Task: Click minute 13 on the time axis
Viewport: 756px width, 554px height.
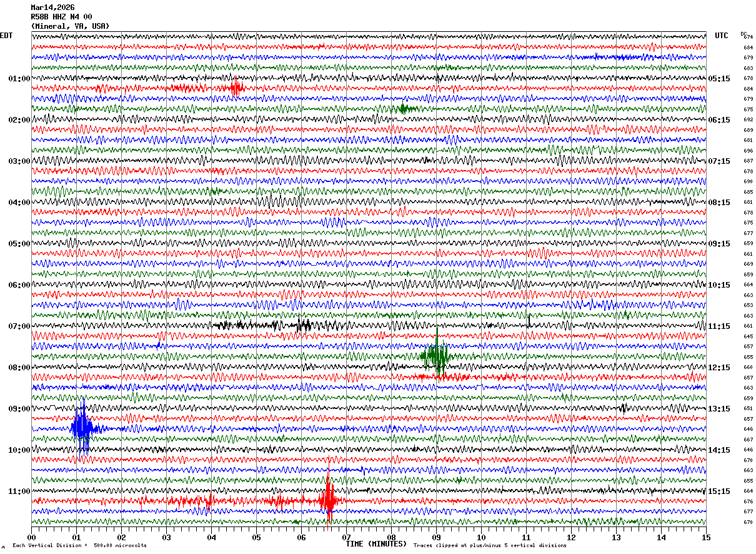Action: point(616,537)
